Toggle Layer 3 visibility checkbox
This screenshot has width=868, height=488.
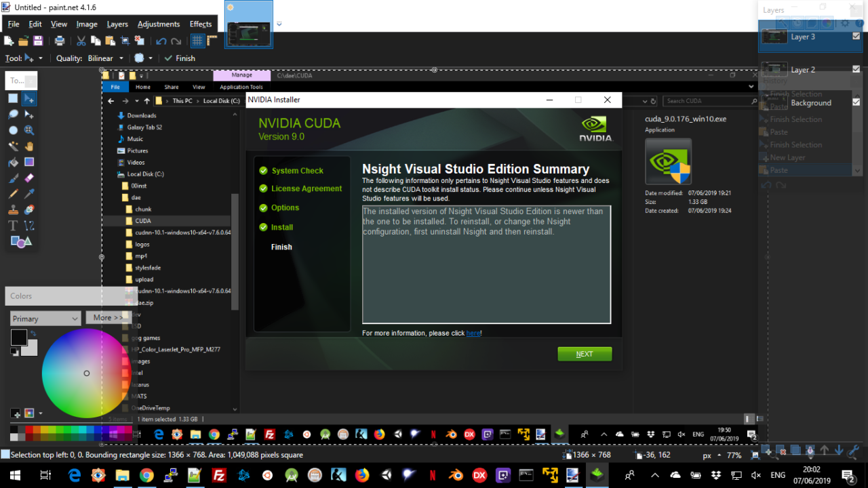856,36
